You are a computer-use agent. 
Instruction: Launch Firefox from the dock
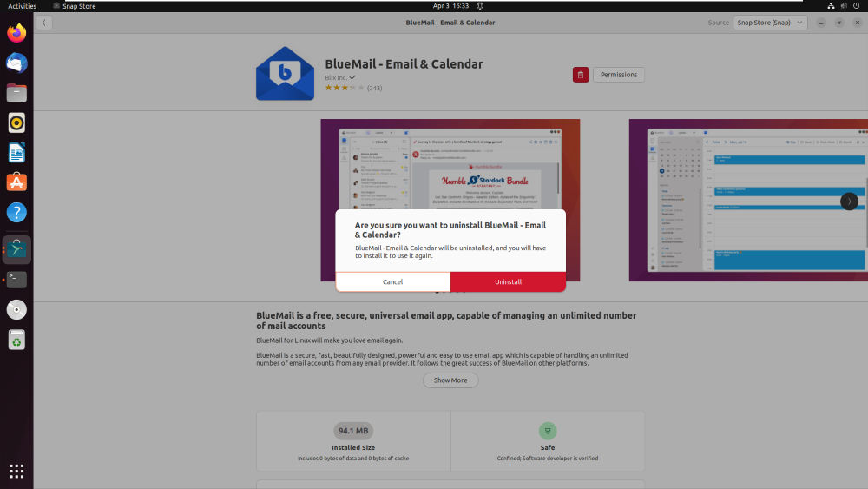pos(16,33)
